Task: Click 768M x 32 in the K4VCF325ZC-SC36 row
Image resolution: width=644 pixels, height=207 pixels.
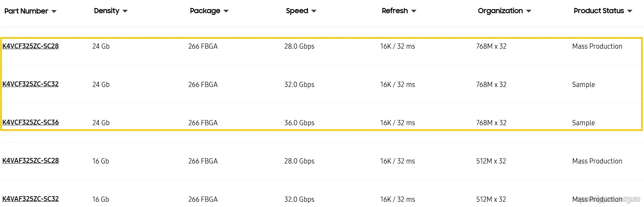Action: tap(491, 123)
